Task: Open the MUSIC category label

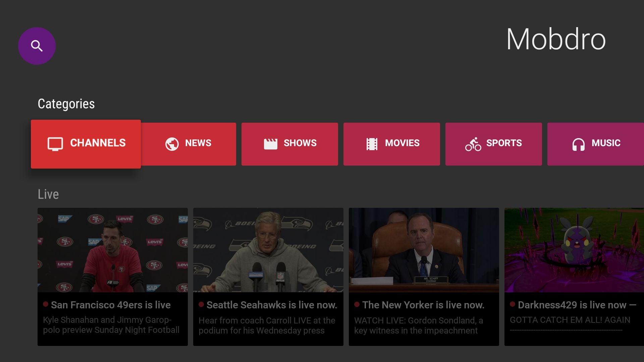Action: [606, 143]
